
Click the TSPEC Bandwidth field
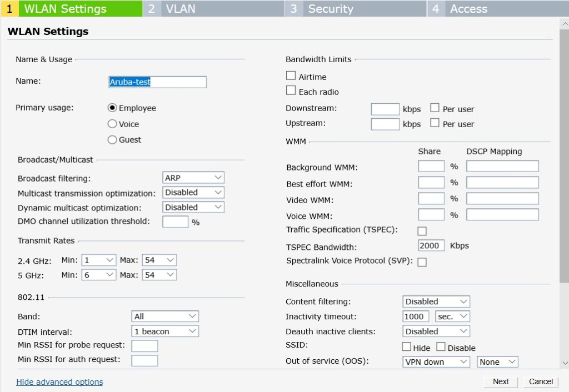click(x=431, y=245)
